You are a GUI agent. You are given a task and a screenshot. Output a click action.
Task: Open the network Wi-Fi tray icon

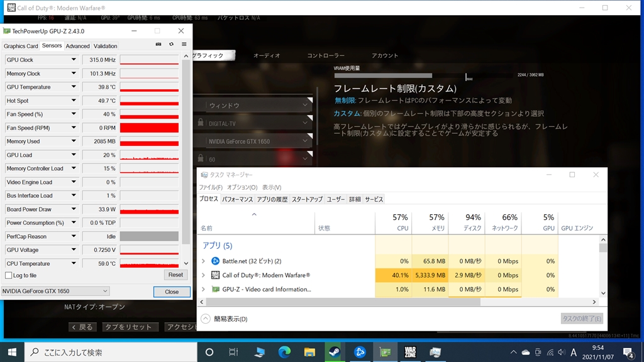pos(550,352)
